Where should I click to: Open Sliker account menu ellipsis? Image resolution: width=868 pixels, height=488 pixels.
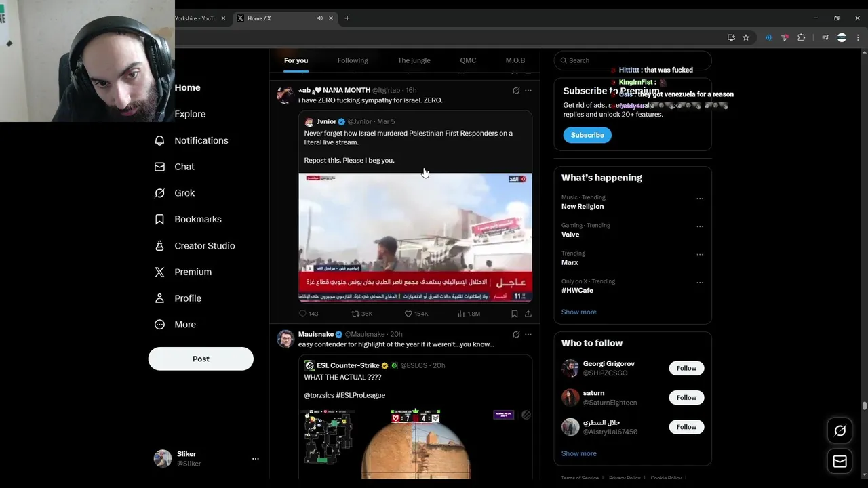(x=256, y=459)
